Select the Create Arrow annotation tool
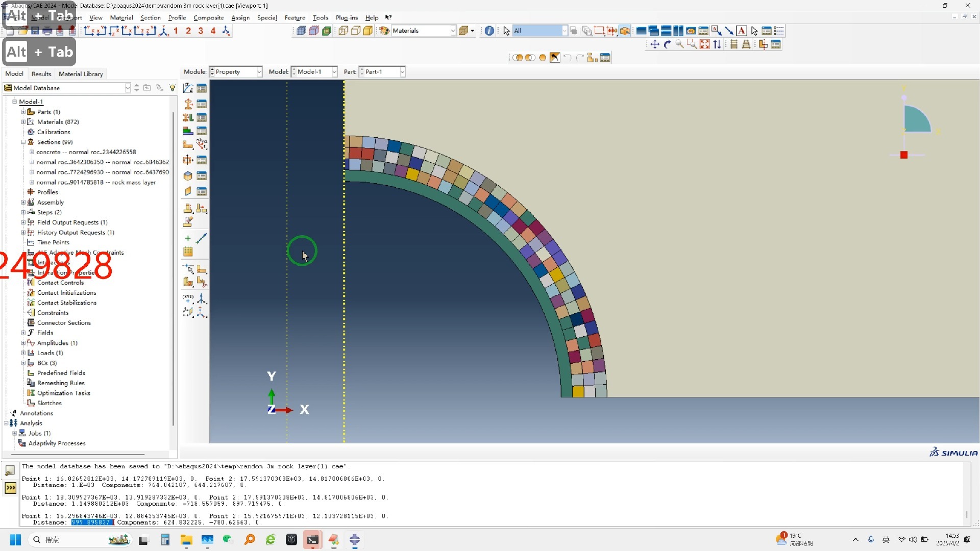980x551 pixels. click(x=729, y=31)
